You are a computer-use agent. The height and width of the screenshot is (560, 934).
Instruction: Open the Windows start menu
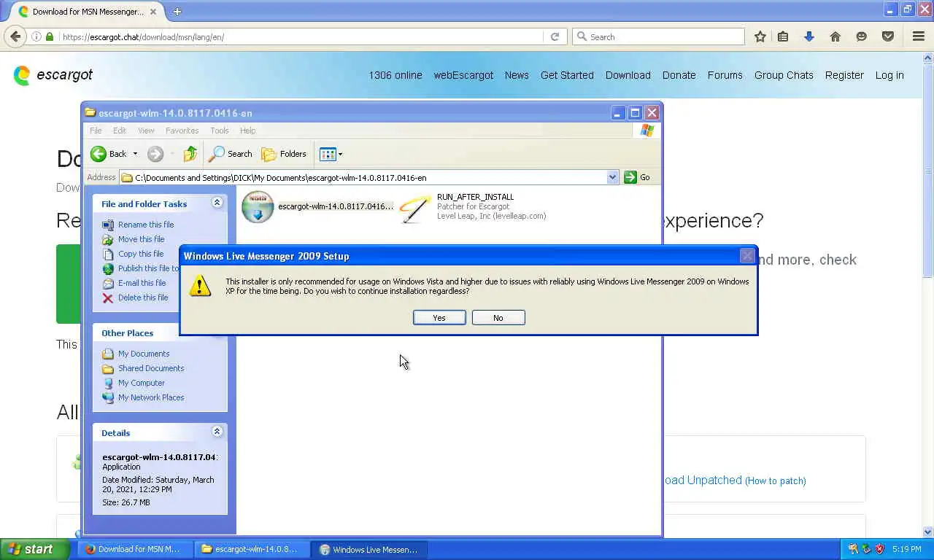click(x=36, y=550)
